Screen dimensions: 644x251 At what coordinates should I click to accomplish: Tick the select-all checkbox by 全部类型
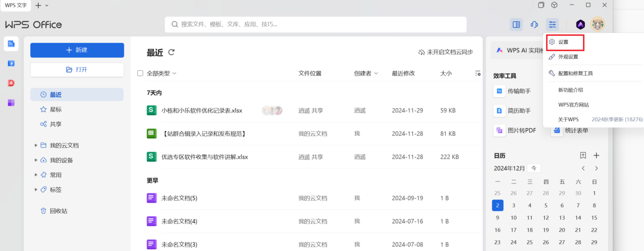click(141, 73)
